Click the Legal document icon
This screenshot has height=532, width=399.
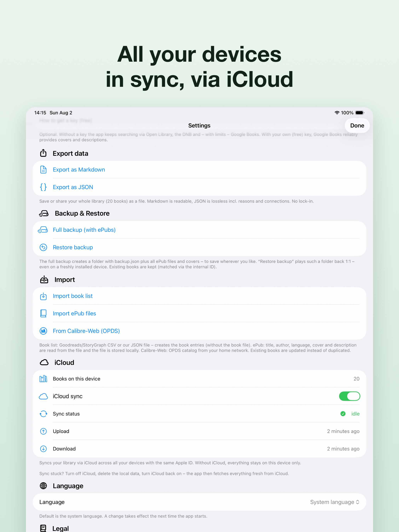[x=43, y=528]
